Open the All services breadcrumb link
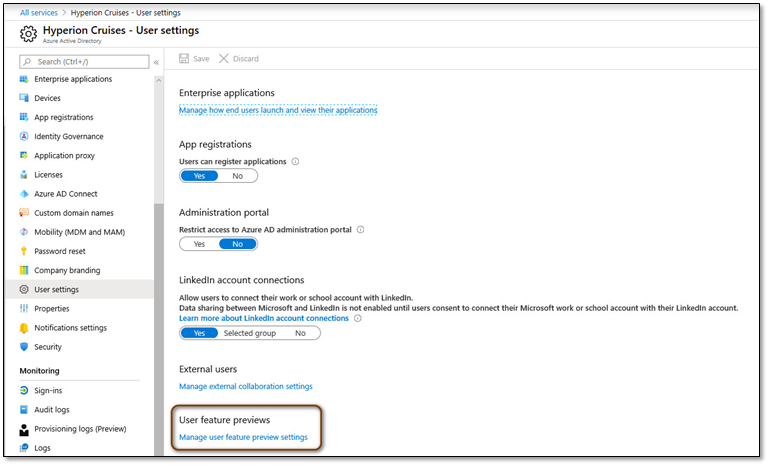 tap(39, 13)
